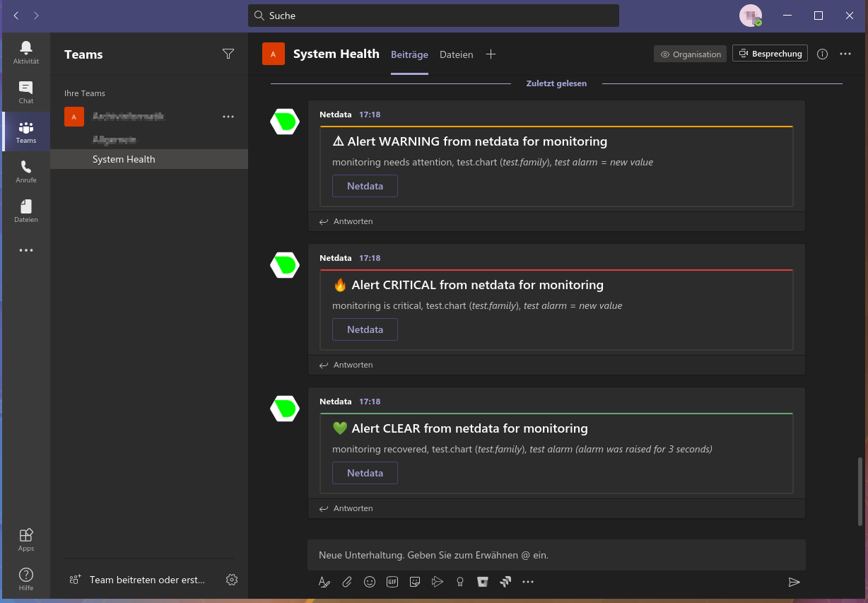The width and height of the screenshot is (868, 603).
Task: Show channel info icon
Action: [822, 54]
